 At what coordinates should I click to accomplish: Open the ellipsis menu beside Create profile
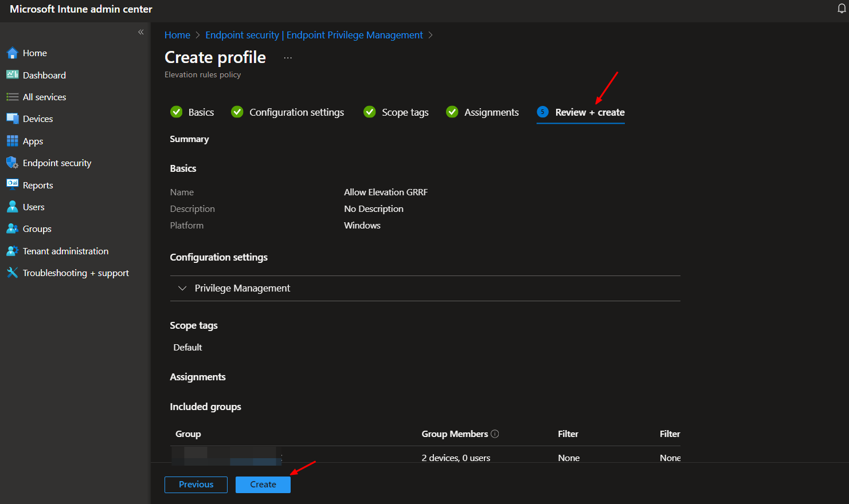pos(288,58)
